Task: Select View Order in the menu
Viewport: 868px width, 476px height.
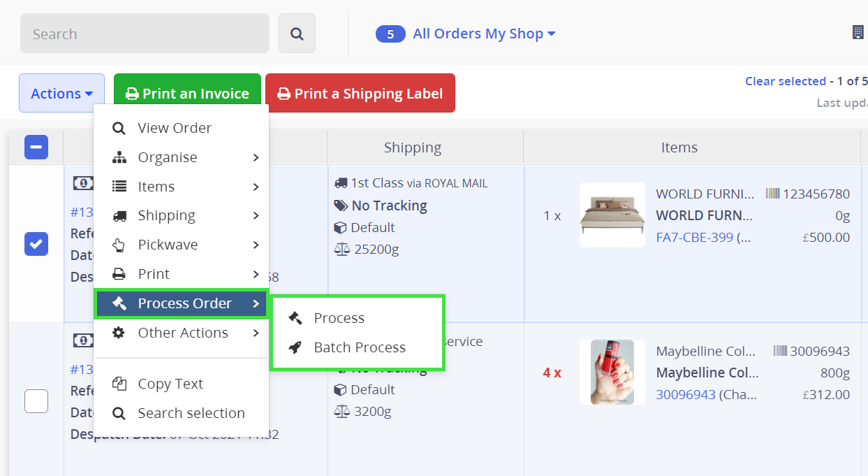Action: click(x=175, y=128)
